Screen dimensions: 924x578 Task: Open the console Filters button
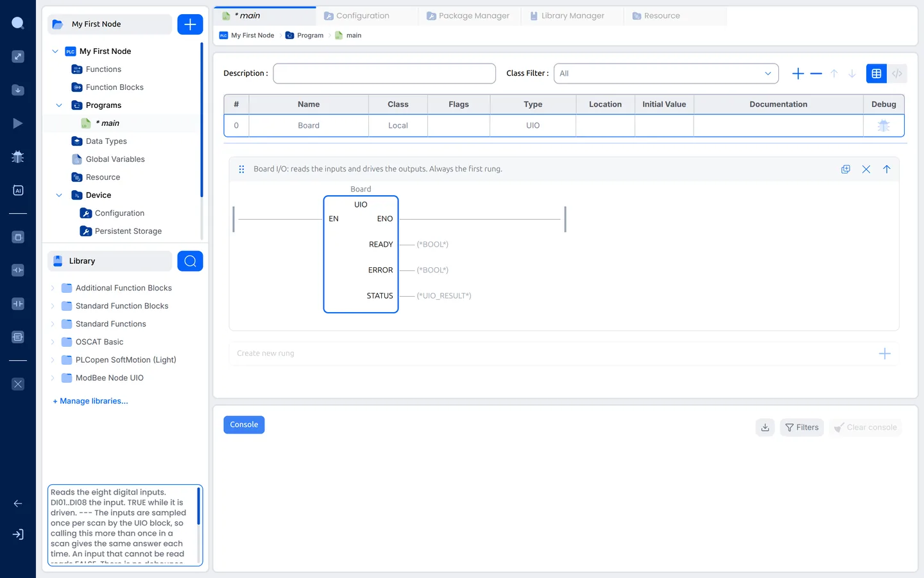(x=802, y=428)
